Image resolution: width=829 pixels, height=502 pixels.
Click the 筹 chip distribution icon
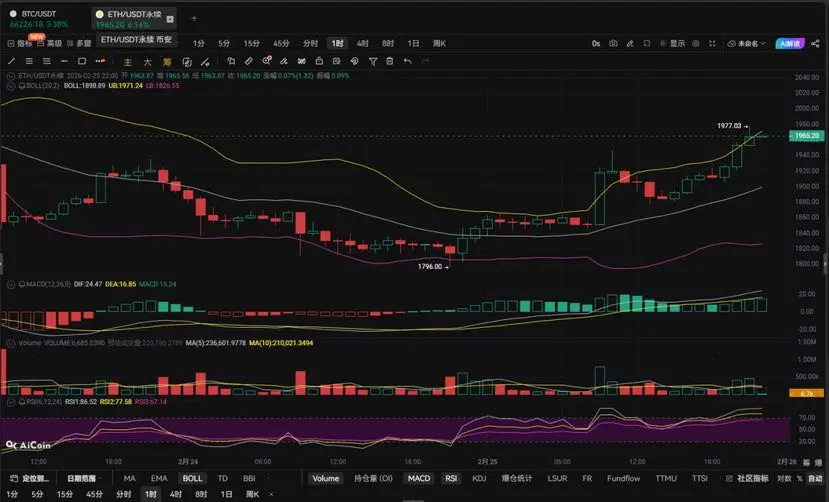tap(167, 62)
